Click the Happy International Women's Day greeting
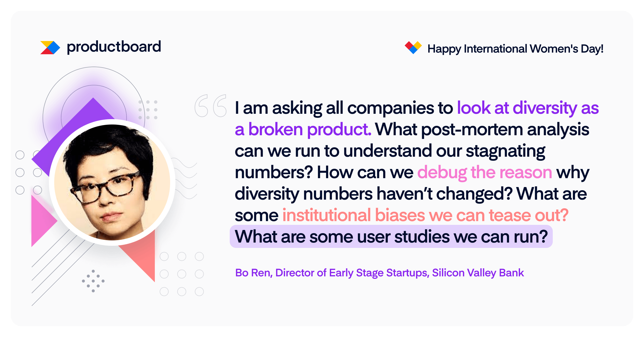The width and height of the screenshot is (644, 337). point(515,49)
